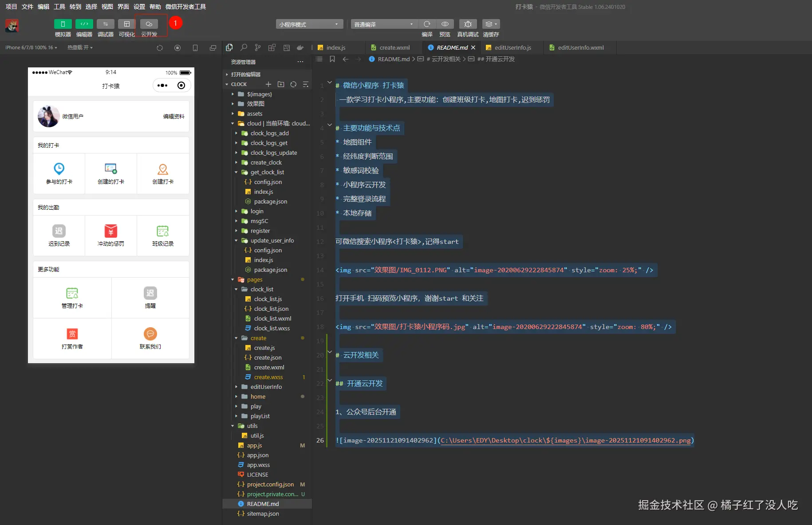812x525 pixels.
Task: Expand the editUserInfo folder
Action: click(x=266, y=387)
